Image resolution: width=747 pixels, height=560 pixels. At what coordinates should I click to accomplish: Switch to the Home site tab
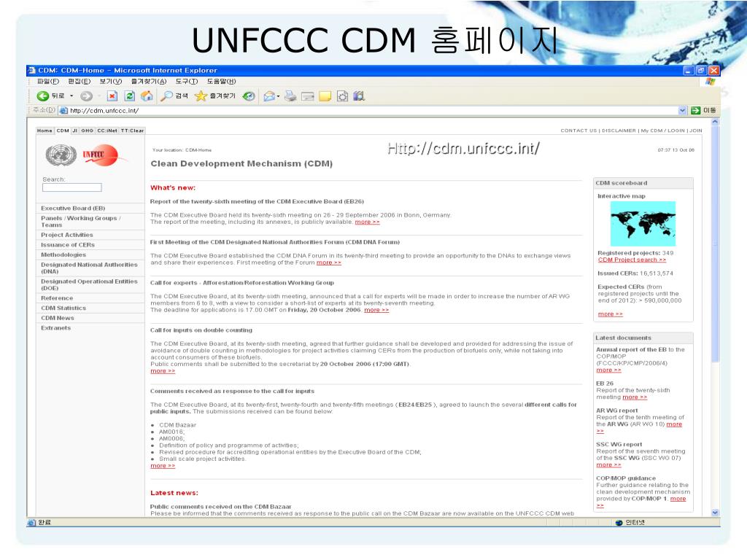tap(44, 131)
